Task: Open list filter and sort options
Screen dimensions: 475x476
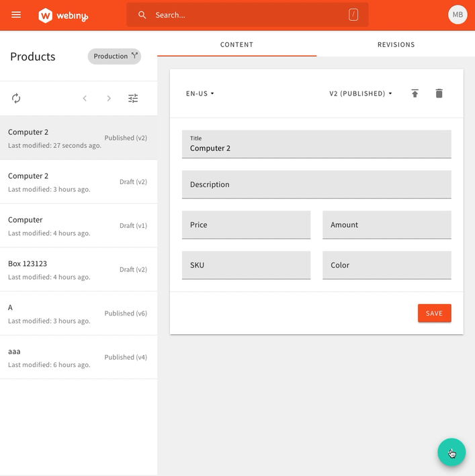Action: pos(133,98)
